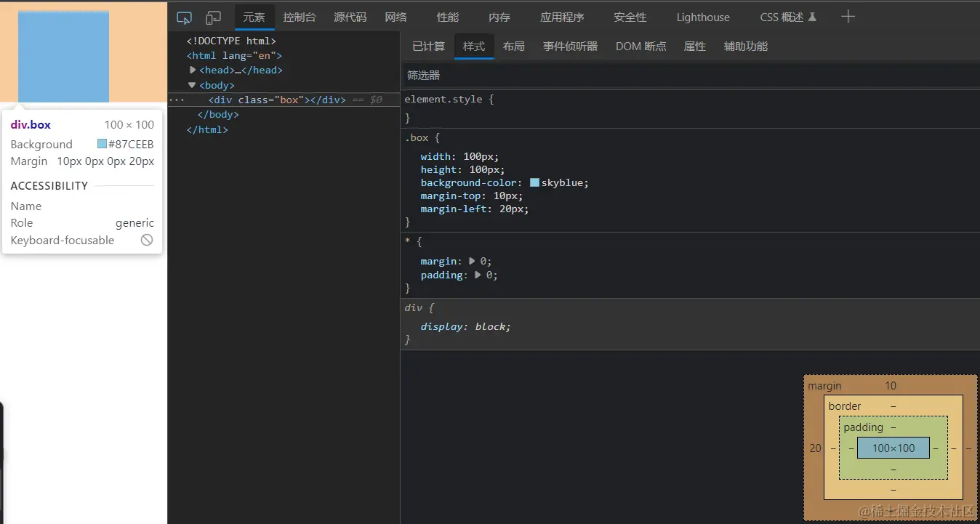
Task: Click the margin-left value 20 in box model
Action: click(815, 448)
